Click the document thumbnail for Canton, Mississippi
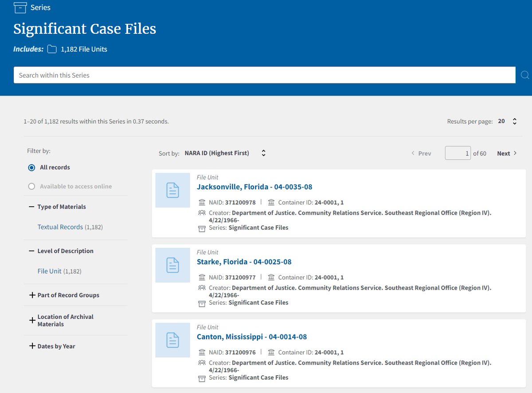Screen dimensions: 532x393 point(172,340)
